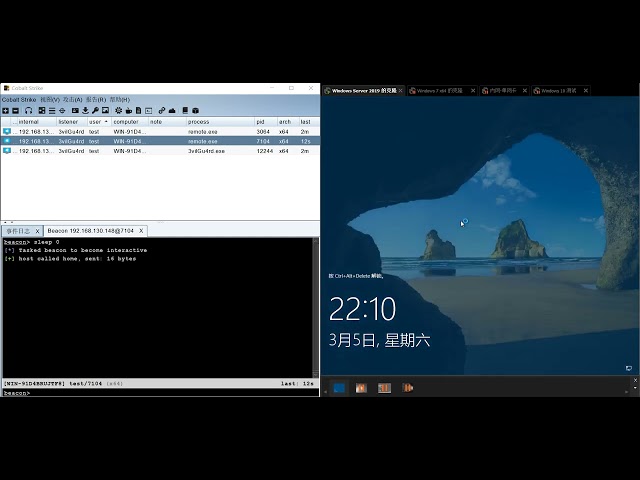This screenshot has width=640, height=480.
Task: Click the second VM thumbnail in bar
Action: click(x=361, y=387)
